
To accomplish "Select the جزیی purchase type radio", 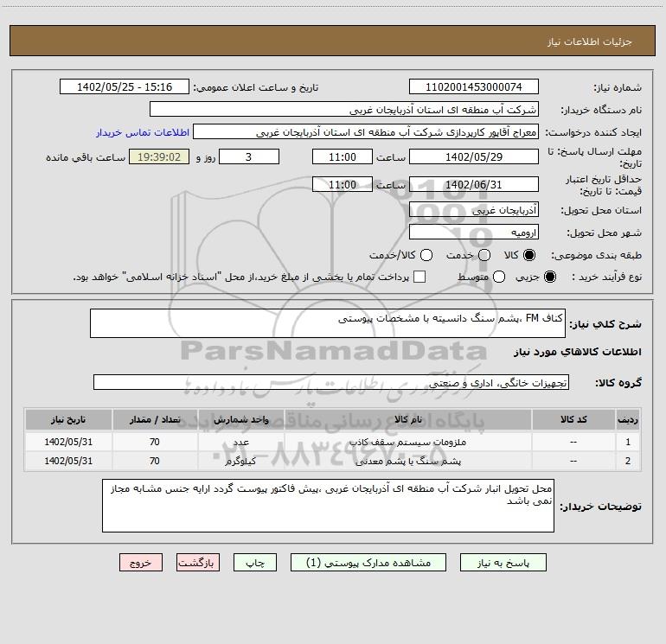I will click(550, 277).
